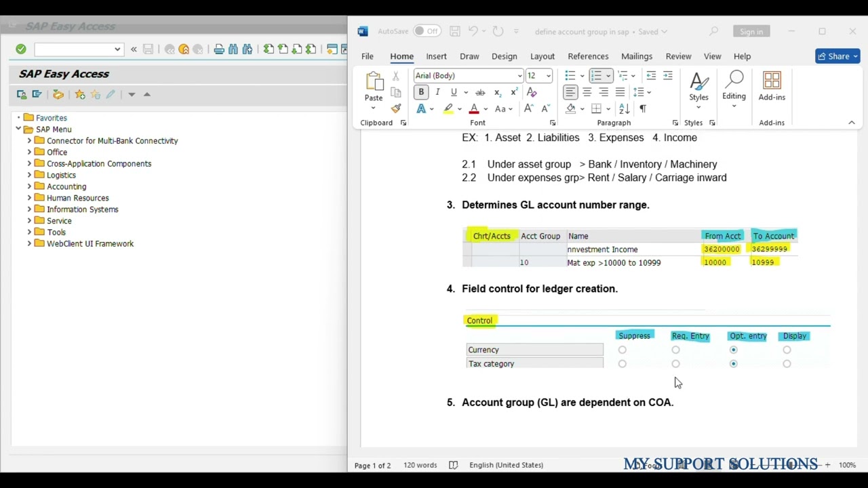Select Tax category Opt. entry radio button
Screen dimensions: 868x488
tap(734, 364)
